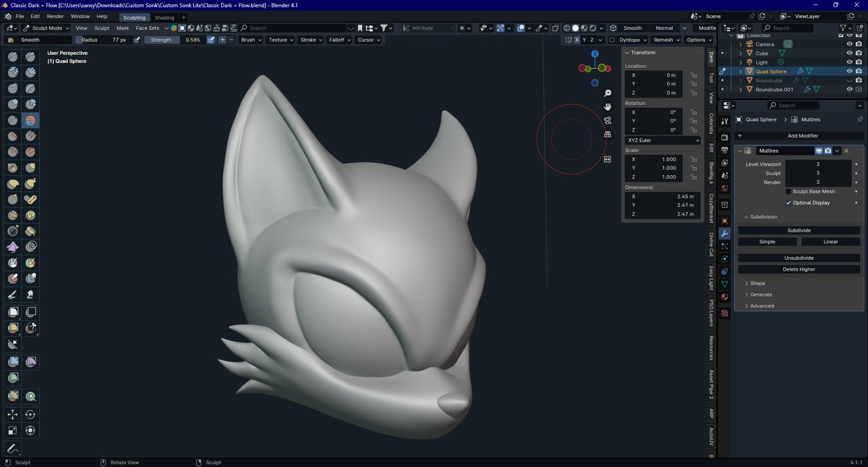
Task: Toggle Multires realtime viewport display icon
Action: coord(820,151)
